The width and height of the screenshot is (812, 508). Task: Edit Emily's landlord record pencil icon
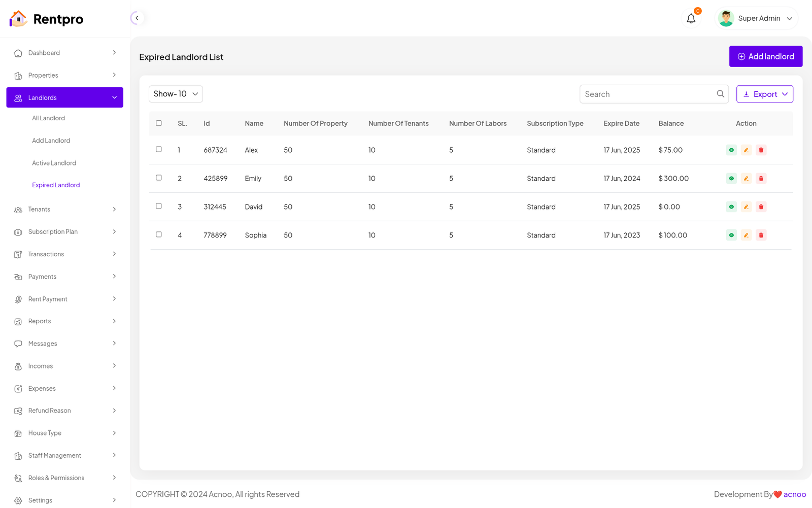point(746,179)
